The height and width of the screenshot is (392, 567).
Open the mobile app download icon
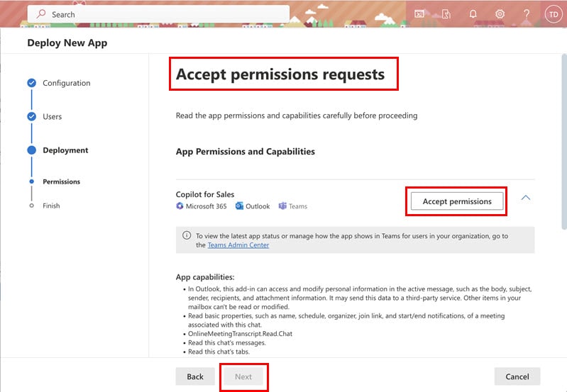(x=446, y=14)
